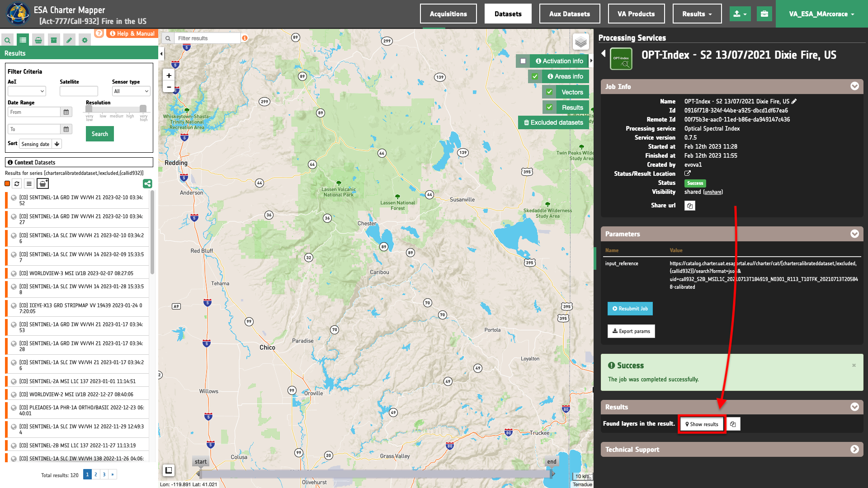Click the Resolution slider very high handle
The image size is (868, 488).
click(x=143, y=109)
